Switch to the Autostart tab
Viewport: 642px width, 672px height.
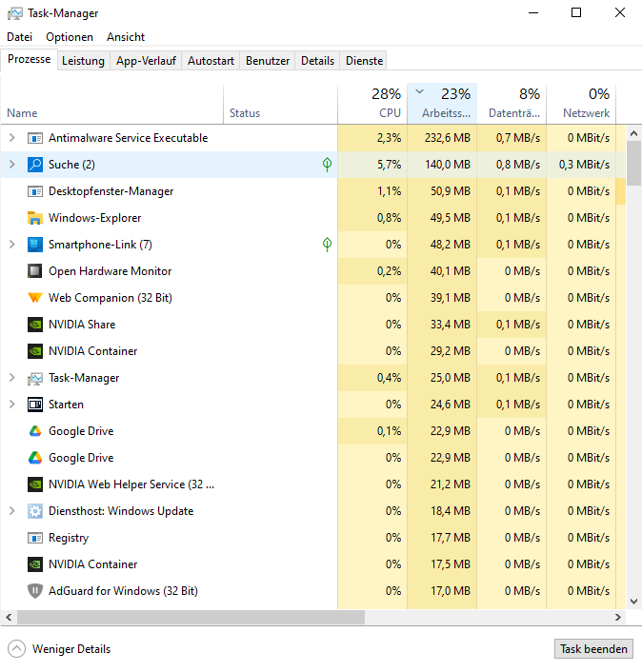tap(211, 61)
